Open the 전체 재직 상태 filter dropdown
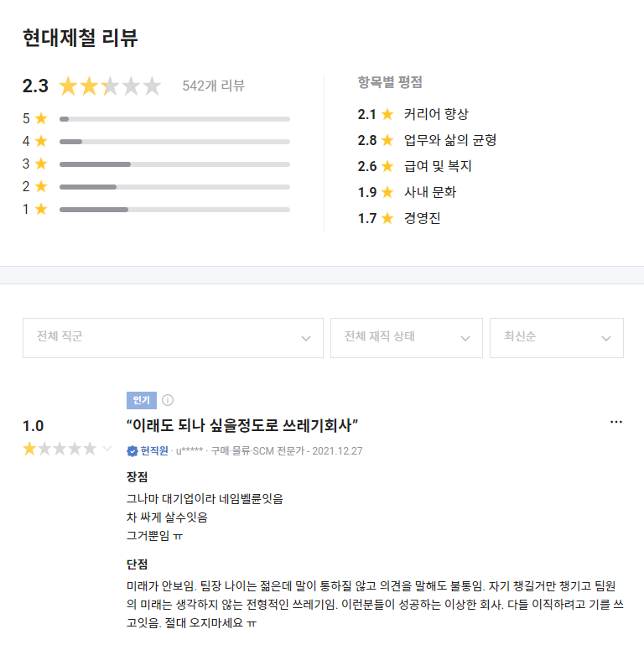Screen dimensions: 644x650 tap(407, 338)
